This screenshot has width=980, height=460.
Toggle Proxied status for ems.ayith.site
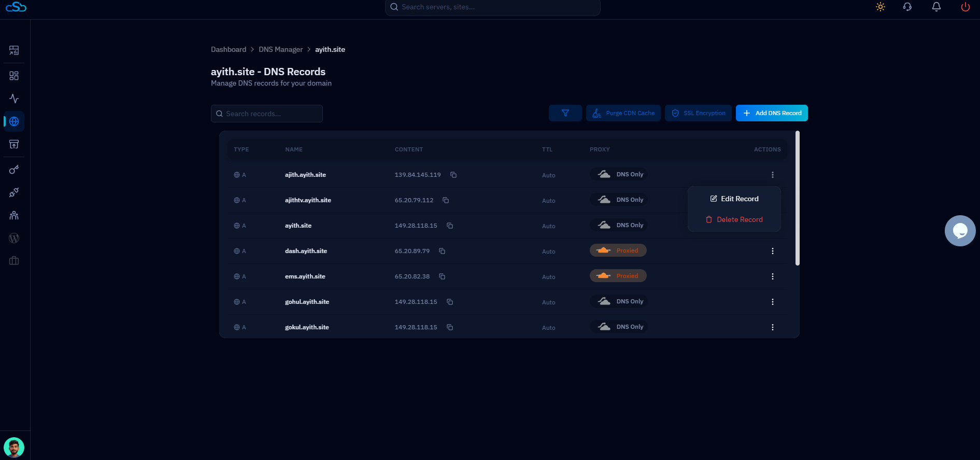pos(618,276)
